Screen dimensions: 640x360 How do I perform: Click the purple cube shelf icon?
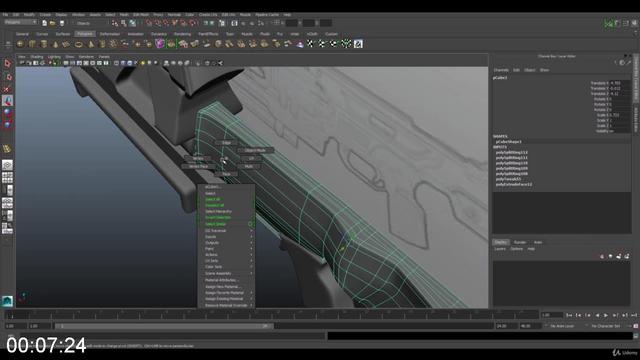pos(160,44)
